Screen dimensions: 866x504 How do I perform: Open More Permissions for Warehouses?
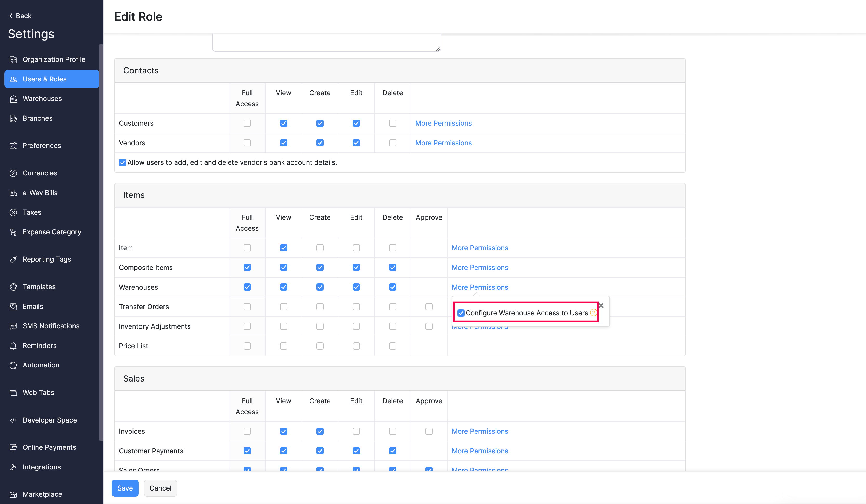pos(479,287)
